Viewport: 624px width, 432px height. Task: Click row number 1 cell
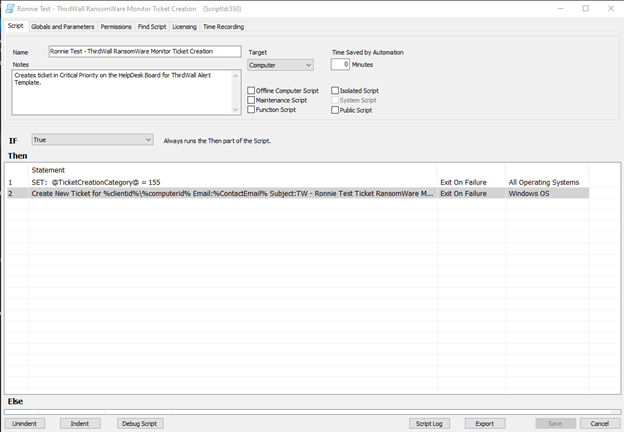click(17, 182)
